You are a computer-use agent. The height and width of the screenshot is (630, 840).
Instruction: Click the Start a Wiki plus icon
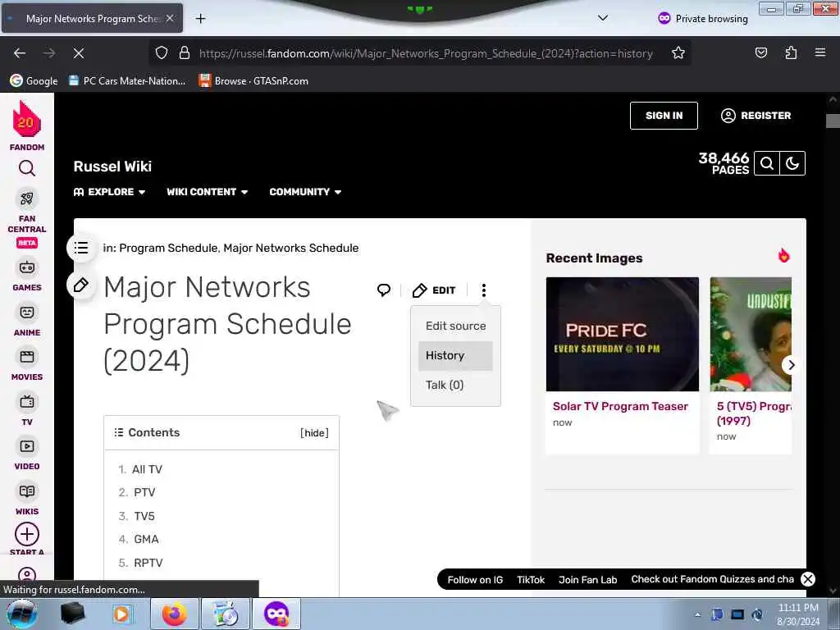27,534
